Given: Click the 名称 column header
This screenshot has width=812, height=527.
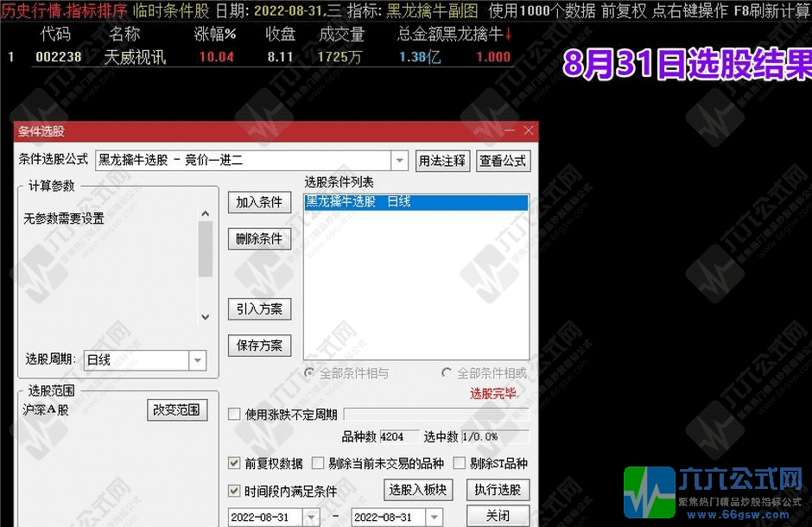Looking at the screenshot, I should [x=124, y=35].
